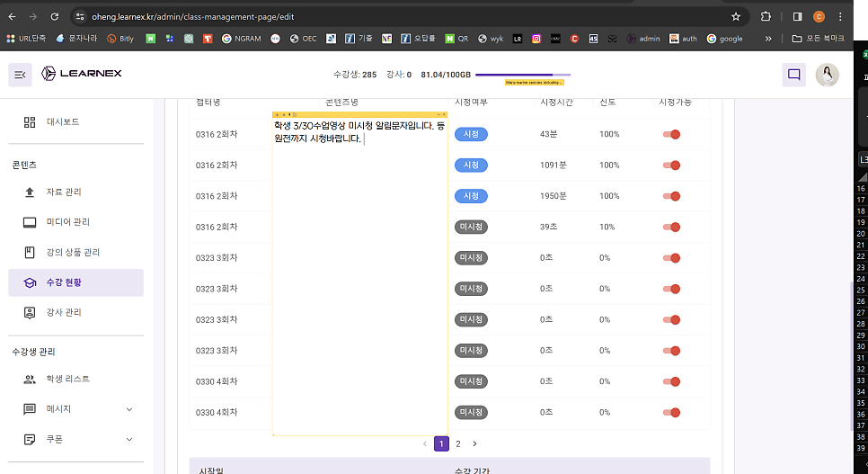Click the 미시청 badge in 39초 row
Viewport: 868px width, 474px height.
(x=471, y=228)
